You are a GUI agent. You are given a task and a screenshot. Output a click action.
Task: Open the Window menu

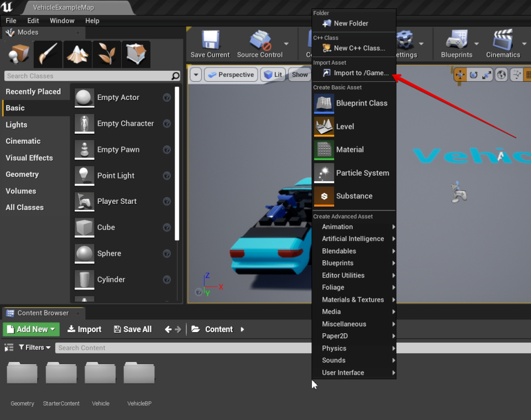click(62, 20)
